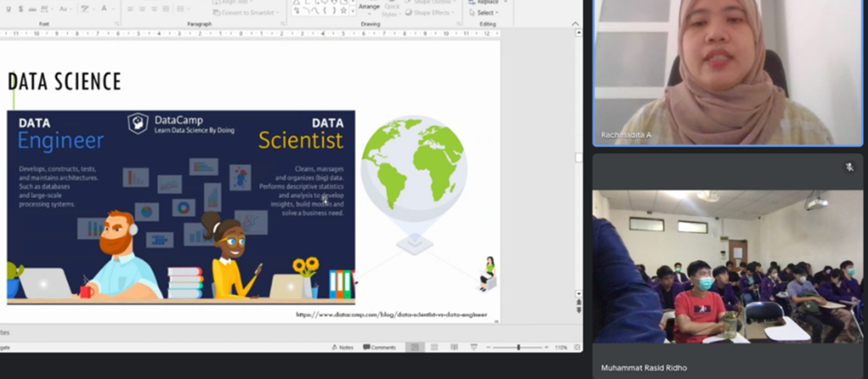The height and width of the screenshot is (379, 868).
Task: Open the Comments pane
Action: click(x=380, y=347)
